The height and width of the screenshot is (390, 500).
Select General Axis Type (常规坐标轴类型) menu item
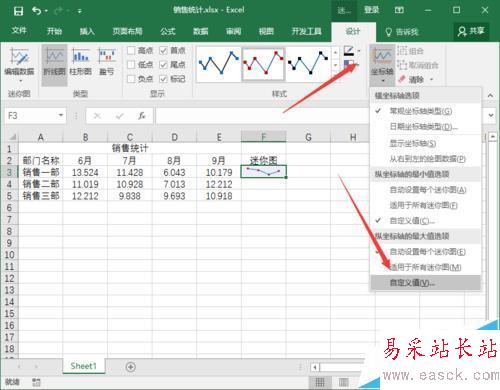(425, 111)
